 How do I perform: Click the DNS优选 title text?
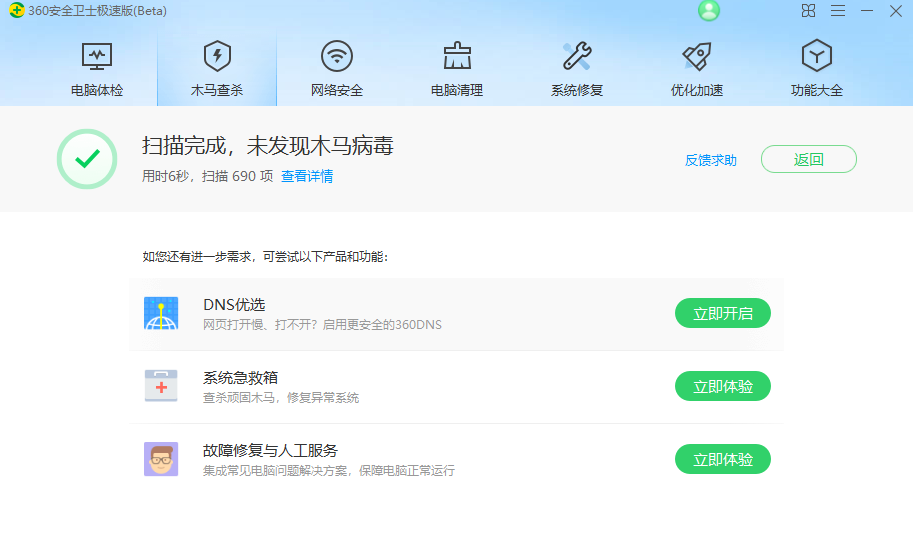coord(234,305)
